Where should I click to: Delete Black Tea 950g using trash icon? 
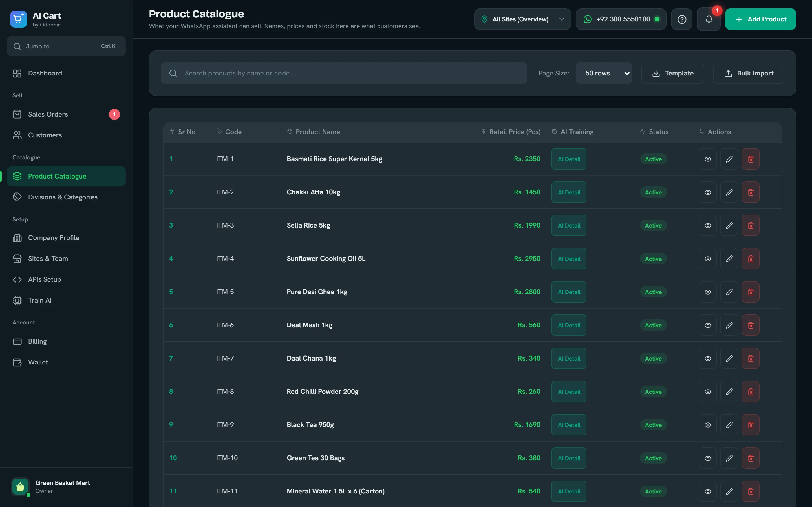click(x=750, y=424)
